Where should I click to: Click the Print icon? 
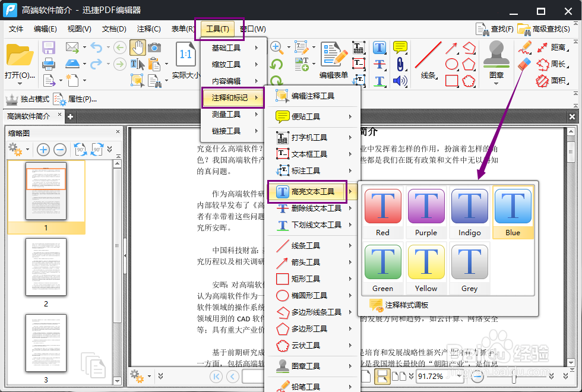point(48,64)
